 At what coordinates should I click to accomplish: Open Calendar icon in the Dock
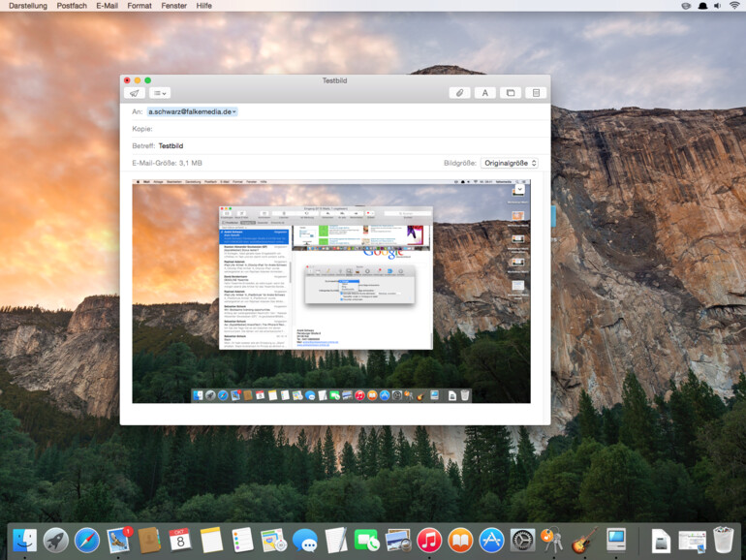pos(180,541)
